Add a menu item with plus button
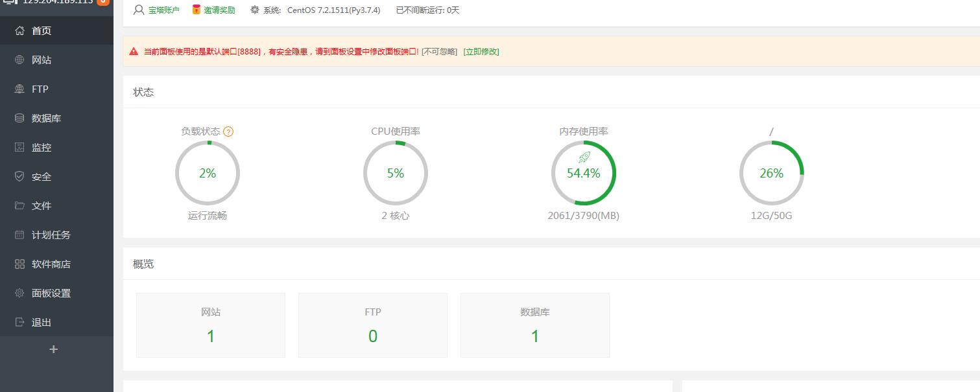 54,349
